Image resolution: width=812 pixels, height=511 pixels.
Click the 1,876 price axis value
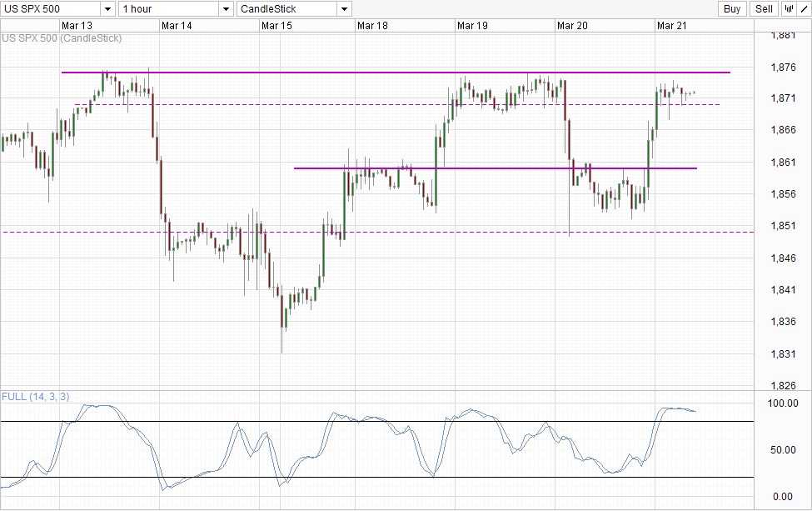pos(783,68)
